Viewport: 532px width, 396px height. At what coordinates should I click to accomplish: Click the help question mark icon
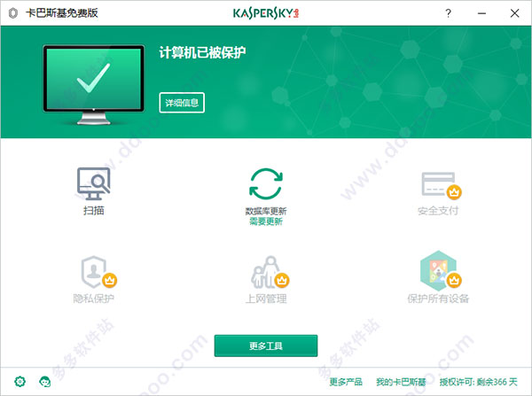tap(448, 13)
